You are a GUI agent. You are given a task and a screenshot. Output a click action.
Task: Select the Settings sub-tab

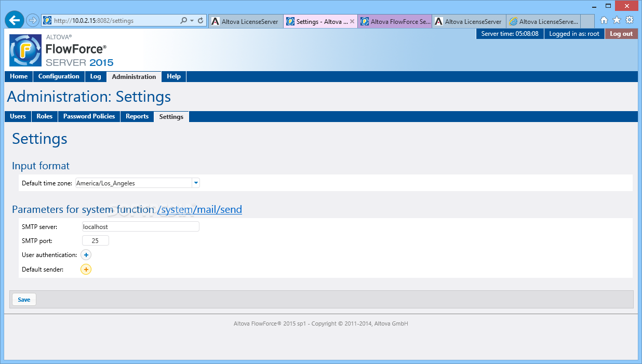pos(171,117)
